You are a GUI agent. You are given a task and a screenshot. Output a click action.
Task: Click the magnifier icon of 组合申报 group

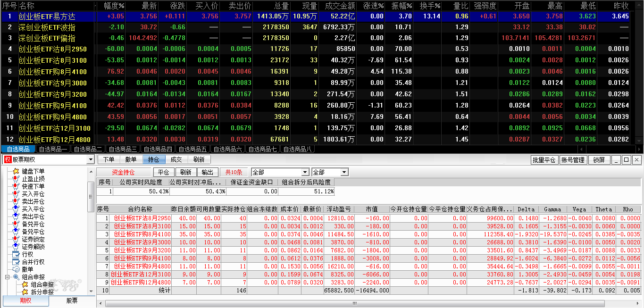(x=16, y=277)
